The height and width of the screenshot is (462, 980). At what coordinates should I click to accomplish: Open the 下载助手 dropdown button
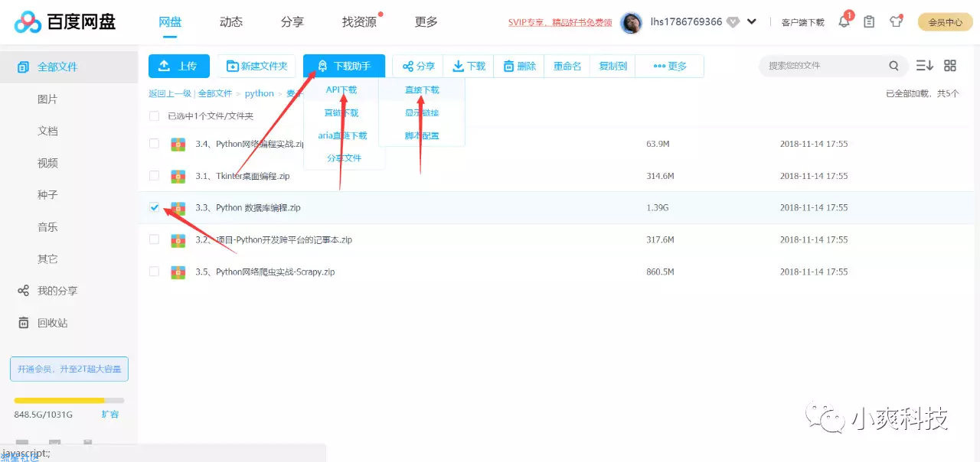coord(344,67)
